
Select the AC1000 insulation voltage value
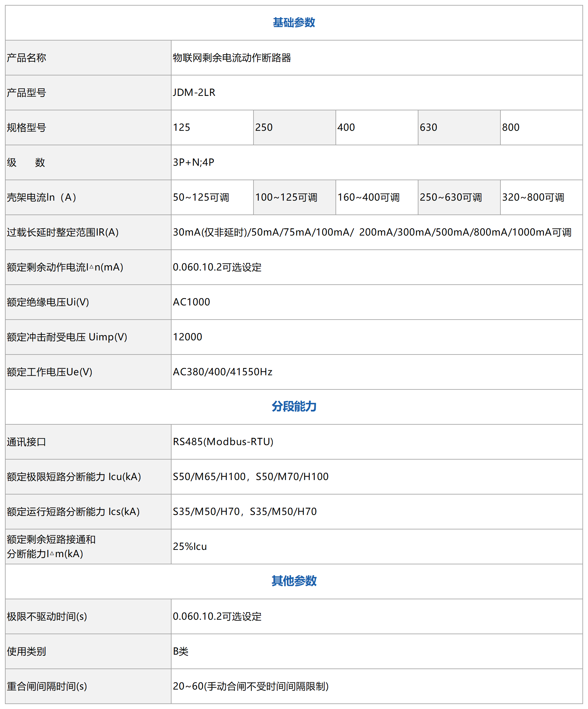point(191,302)
